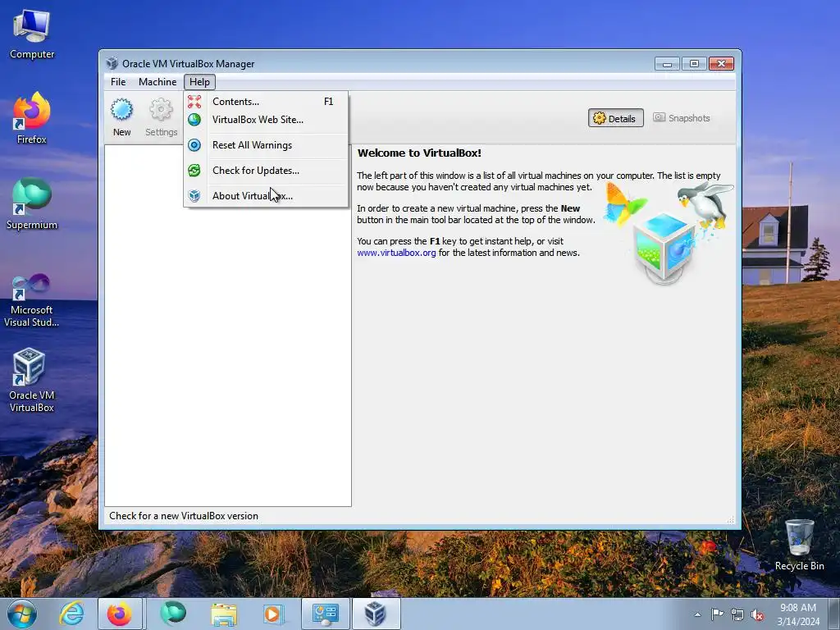
Task: Open the Windows Start menu
Action: [22, 614]
